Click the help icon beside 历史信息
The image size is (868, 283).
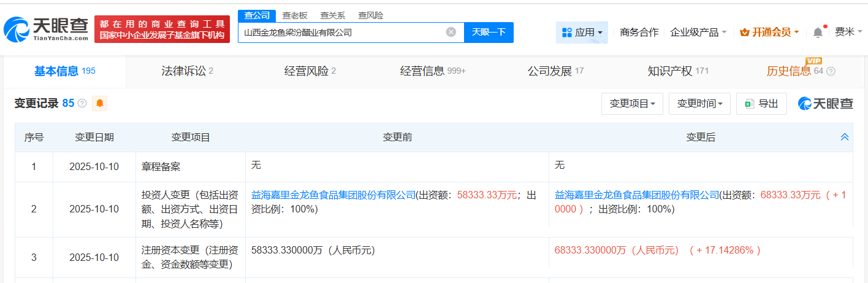click(831, 71)
